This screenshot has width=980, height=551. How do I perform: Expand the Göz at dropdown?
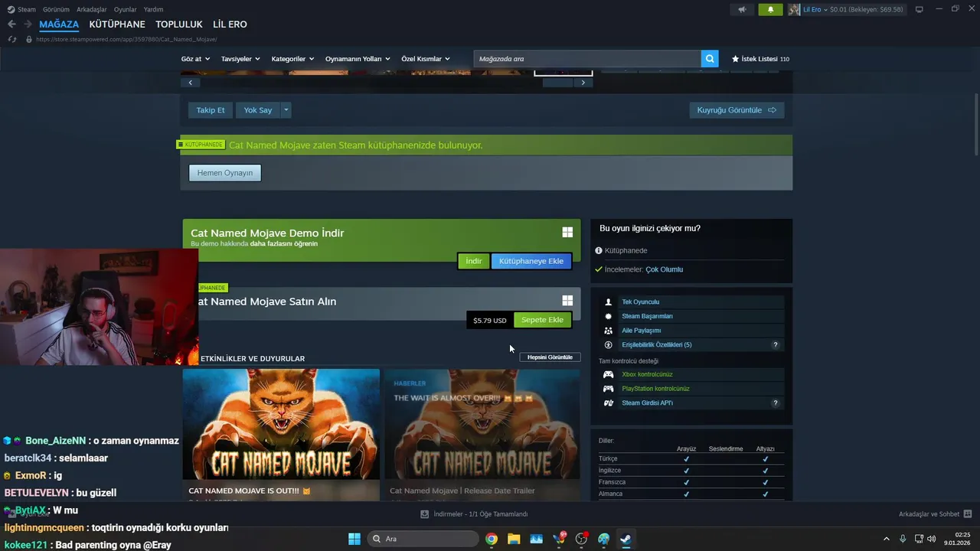[195, 59]
